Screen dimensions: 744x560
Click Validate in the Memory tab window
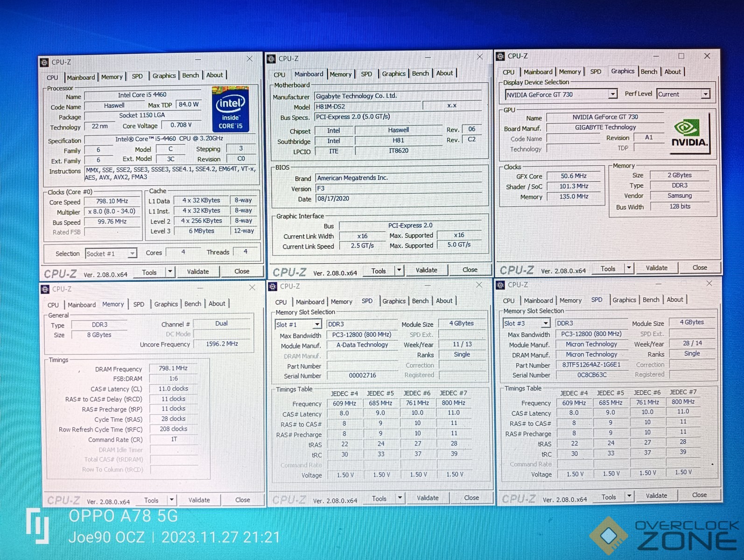[199, 500]
